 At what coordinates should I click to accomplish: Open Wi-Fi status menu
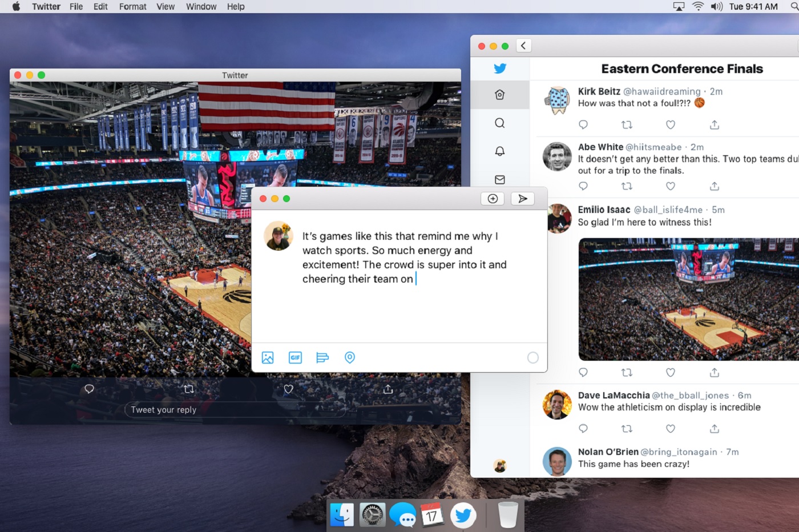click(698, 6)
